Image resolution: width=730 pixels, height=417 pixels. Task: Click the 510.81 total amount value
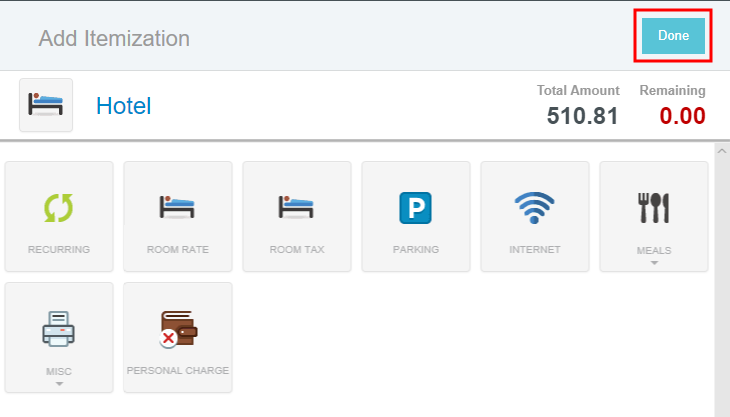(x=582, y=115)
